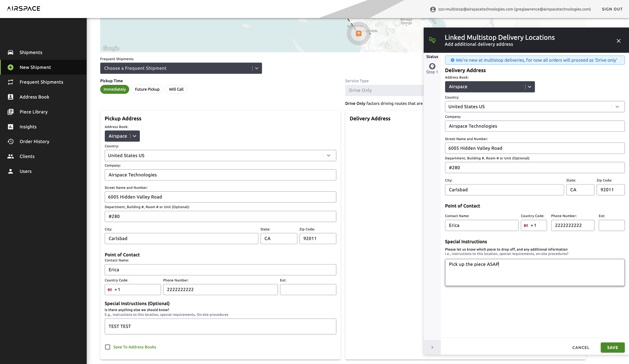The image size is (629, 364).
Task: Click the Piece Library icon
Action: coord(10,112)
